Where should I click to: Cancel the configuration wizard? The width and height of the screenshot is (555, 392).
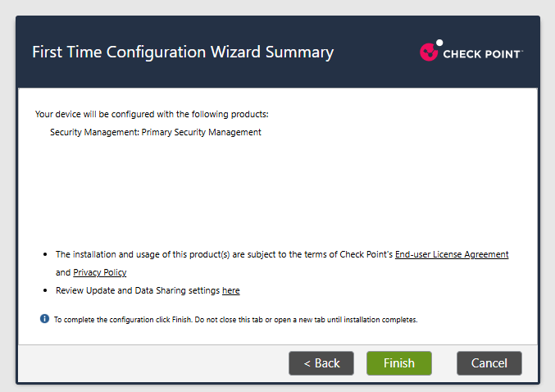point(489,363)
